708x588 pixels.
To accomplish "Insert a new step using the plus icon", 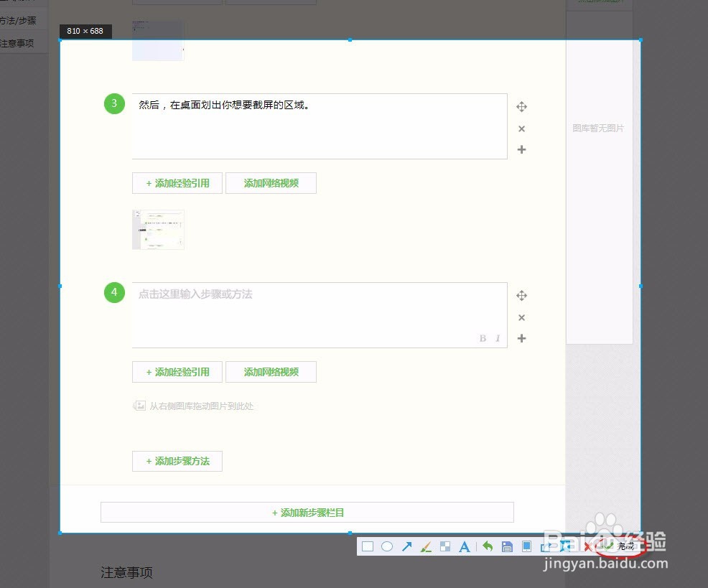I will 521,149.
